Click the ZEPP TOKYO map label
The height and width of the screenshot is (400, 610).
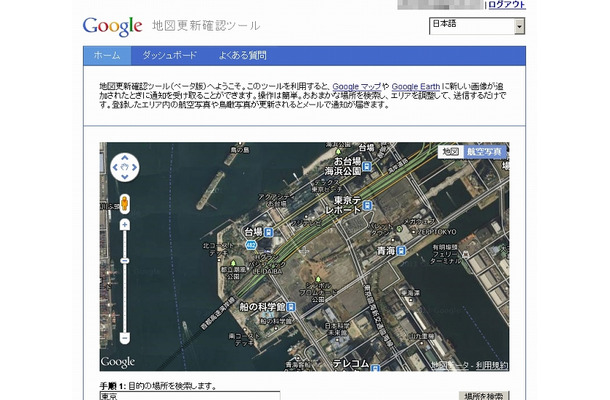click(x=437, y=232)
